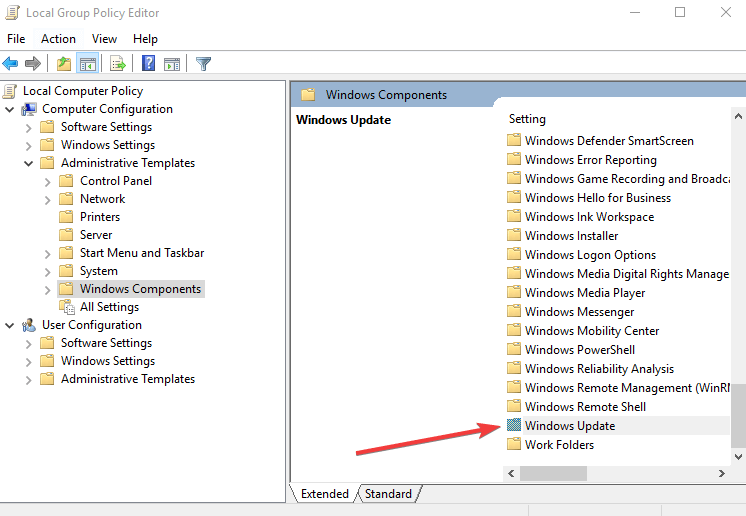The width and height of the screenshot is (746, 516).
Task: Select Windows Ink Workspace entry
Action: (x=589, y=217)
